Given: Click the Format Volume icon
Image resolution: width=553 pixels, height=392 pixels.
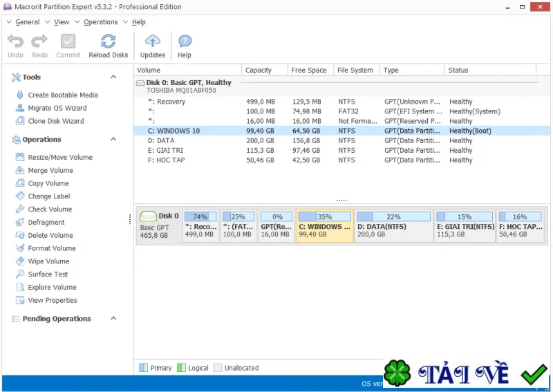Looking at the screenshot, I should point(20,248).
